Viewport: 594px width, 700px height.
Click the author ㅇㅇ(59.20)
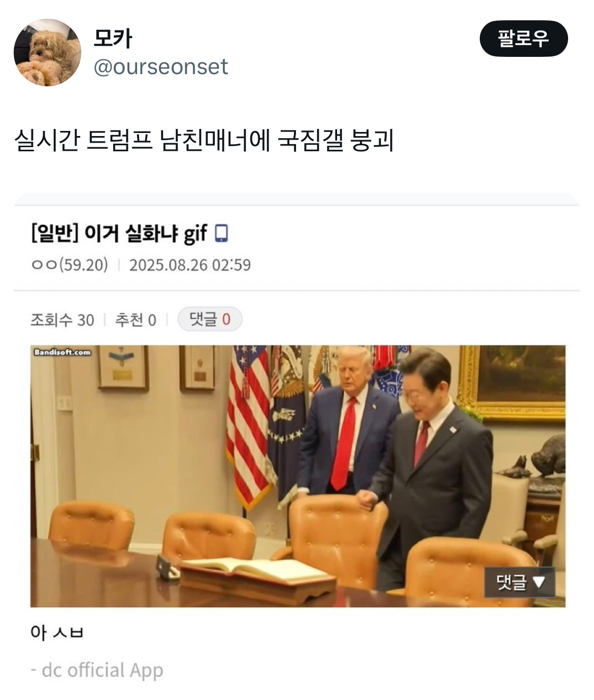coord(70,264)
